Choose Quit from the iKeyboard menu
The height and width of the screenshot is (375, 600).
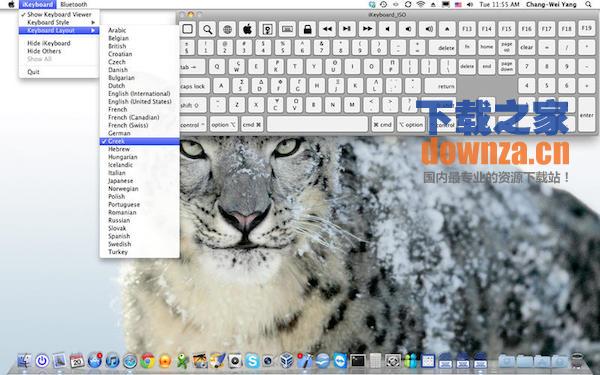pos(59,72)
